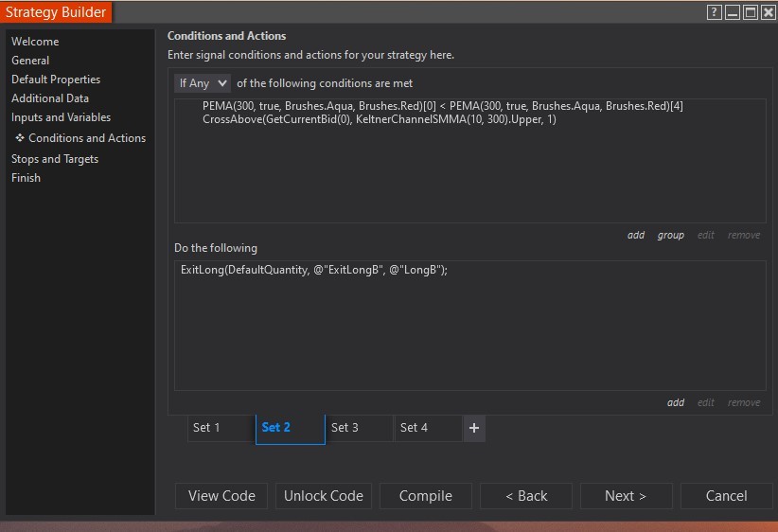Click the help question mark icon
This screenshot has width=778, height=532.
point(715,12)
